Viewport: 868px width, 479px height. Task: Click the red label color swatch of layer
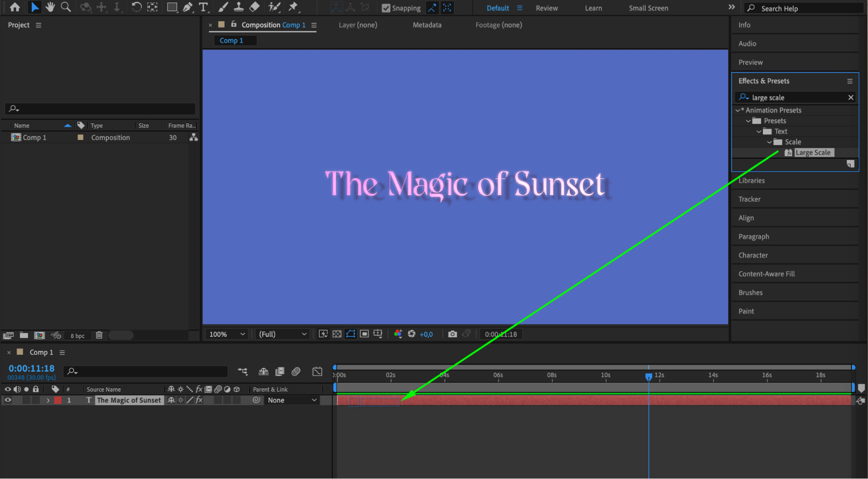point(58,400)
